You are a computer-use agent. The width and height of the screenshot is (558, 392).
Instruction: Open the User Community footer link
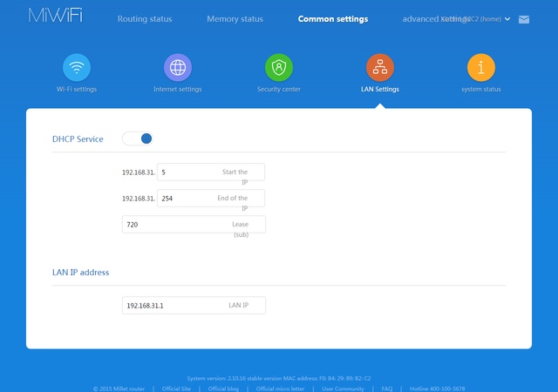pyautogui.click(x=343, y=389)
